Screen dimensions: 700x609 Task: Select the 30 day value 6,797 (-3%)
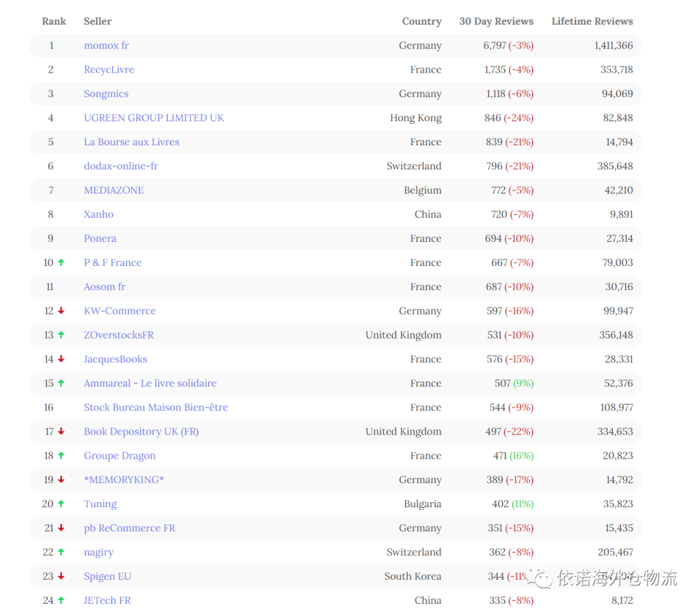509,45
